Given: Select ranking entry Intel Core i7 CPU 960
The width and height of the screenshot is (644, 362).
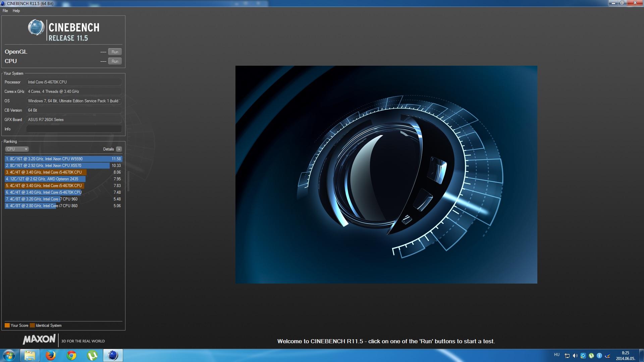Looking at the screenshot, I should click(63, 199).
